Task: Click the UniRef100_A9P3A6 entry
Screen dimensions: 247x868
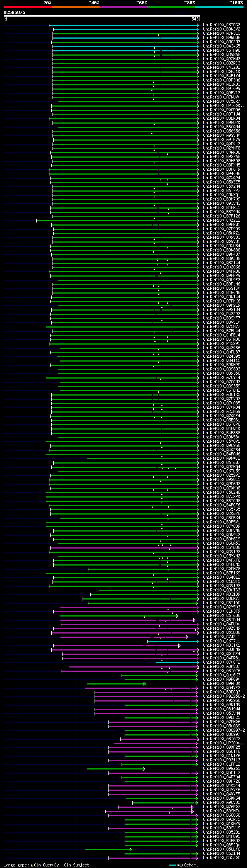Action: pos(222,80)
